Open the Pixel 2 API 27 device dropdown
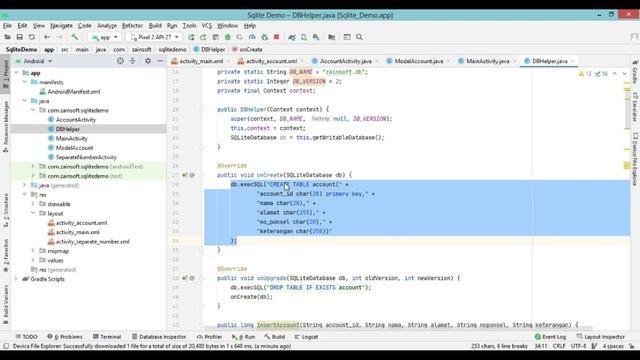Image resolution: width=640 pixels, height=360 pixels. pyautogui.click(x=155, y=37)
